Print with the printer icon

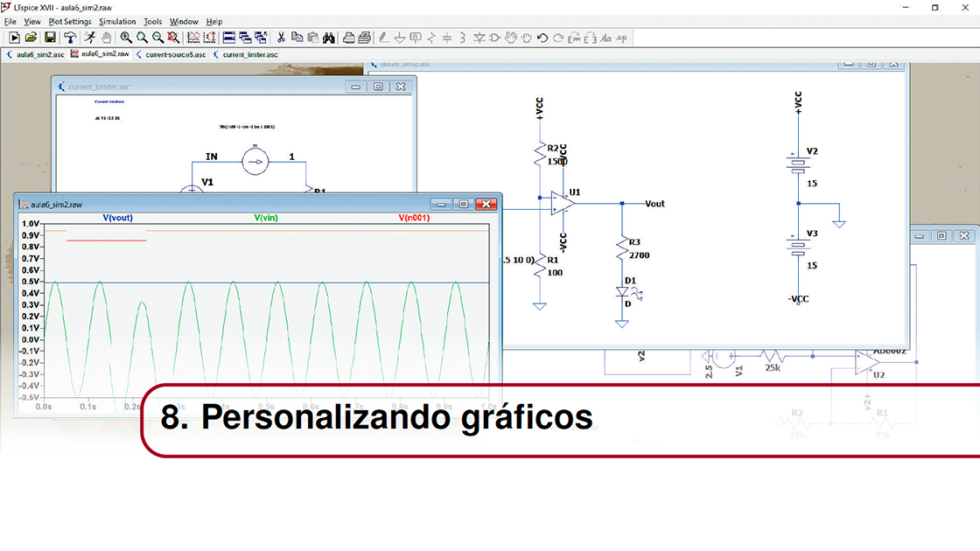pyautogui.click(x=364, y=38)
